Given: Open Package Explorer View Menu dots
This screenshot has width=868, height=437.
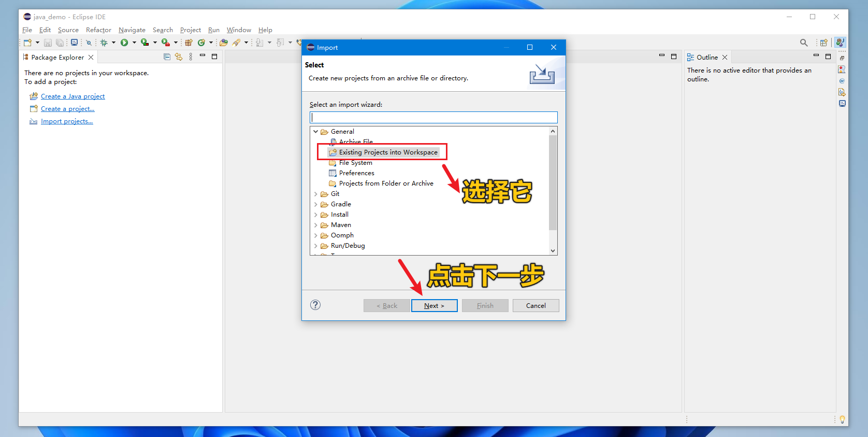Looking at the screenshot, I should tap(191, 57).
